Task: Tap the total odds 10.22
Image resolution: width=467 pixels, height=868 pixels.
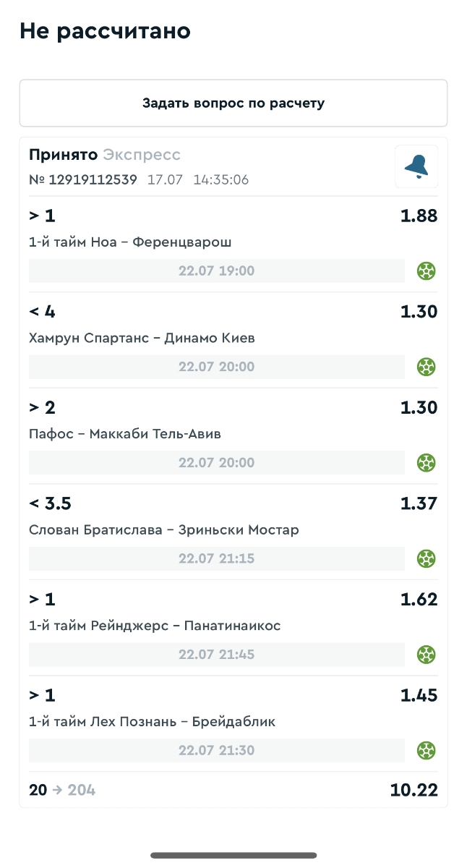Action: [x=414, y=791]
